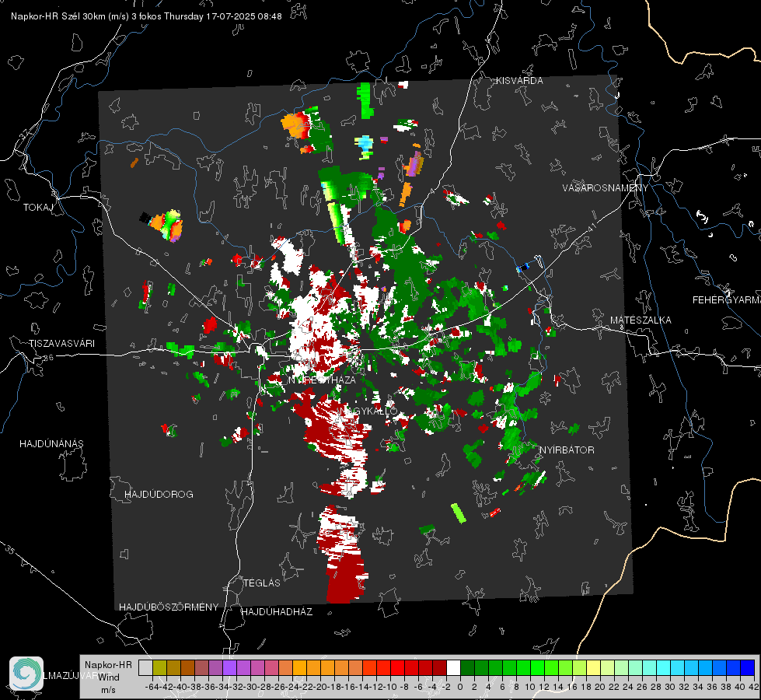This screenshot has height=700, width=761.
Task: Click the rainbow-colored echo east of Tokaj
Action: tap(166, 225)
